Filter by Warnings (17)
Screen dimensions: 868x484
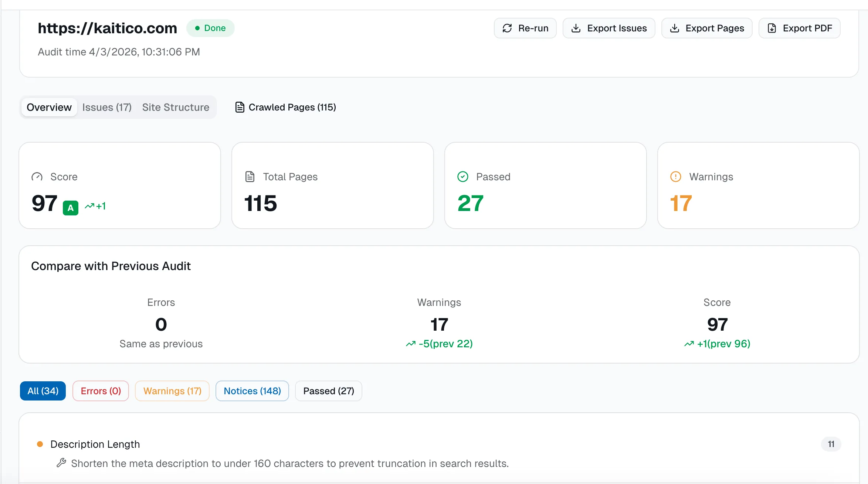[x=172, y=391]
